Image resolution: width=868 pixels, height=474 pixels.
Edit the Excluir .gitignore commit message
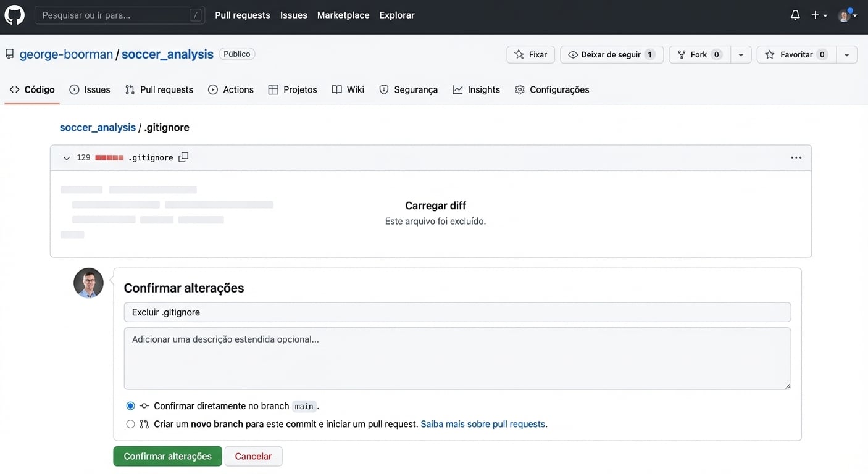coord(457,312)
